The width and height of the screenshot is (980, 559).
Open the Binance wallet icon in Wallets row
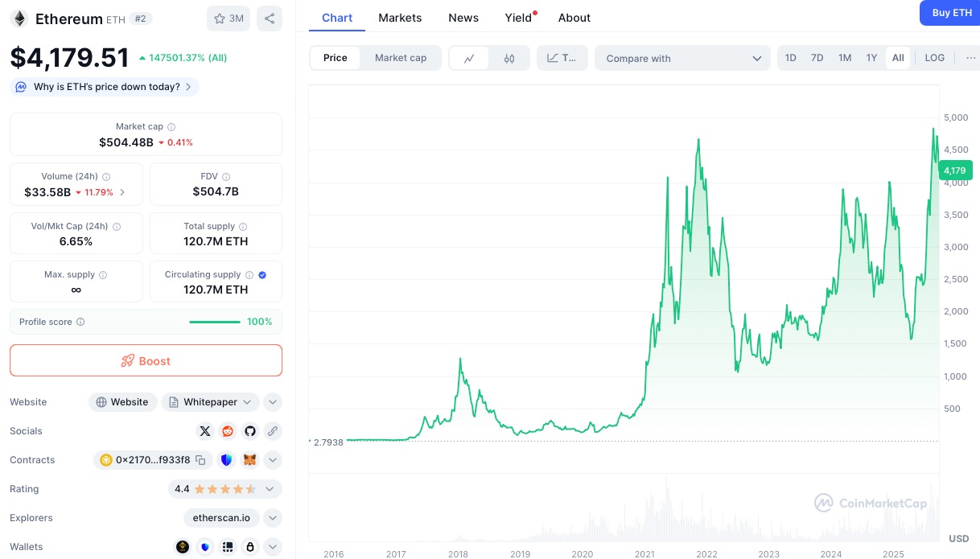tap(183, 547)
